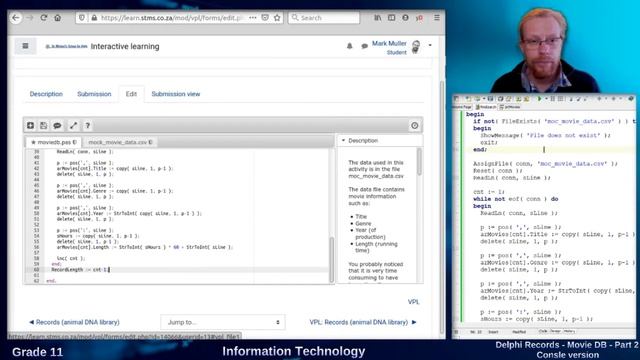
Task: Open the messages speech bubble icon
Action: (x=364, y=46)
